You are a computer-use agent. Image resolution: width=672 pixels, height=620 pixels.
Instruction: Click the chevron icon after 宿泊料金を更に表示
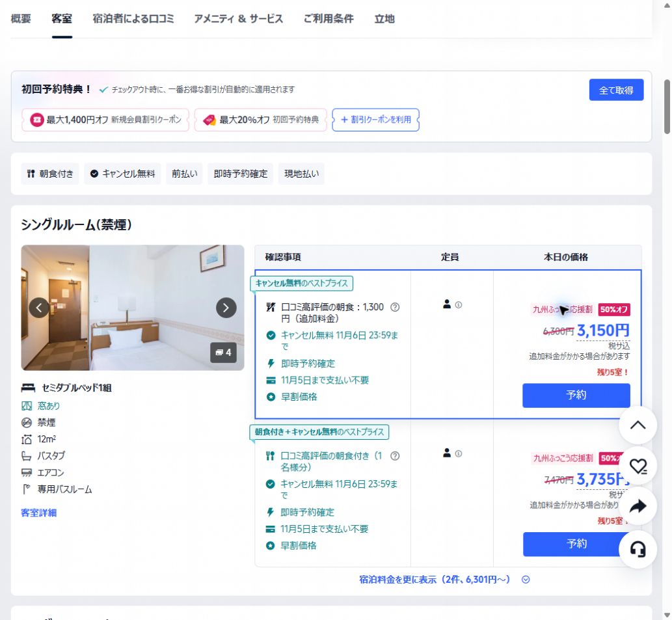point(526,580)
